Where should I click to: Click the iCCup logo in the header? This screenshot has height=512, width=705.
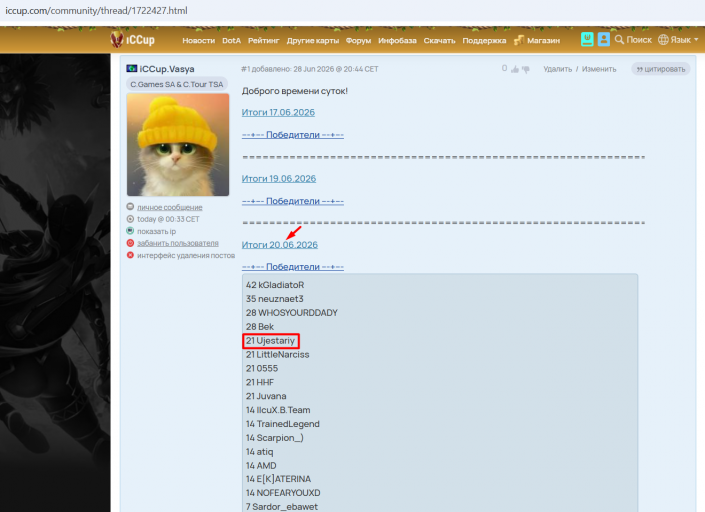point(133,40)
